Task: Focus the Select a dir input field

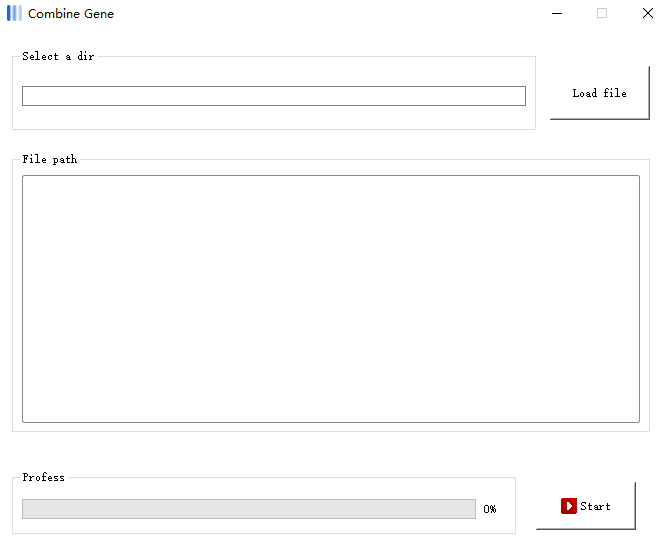Action: (x=274, y=96)
